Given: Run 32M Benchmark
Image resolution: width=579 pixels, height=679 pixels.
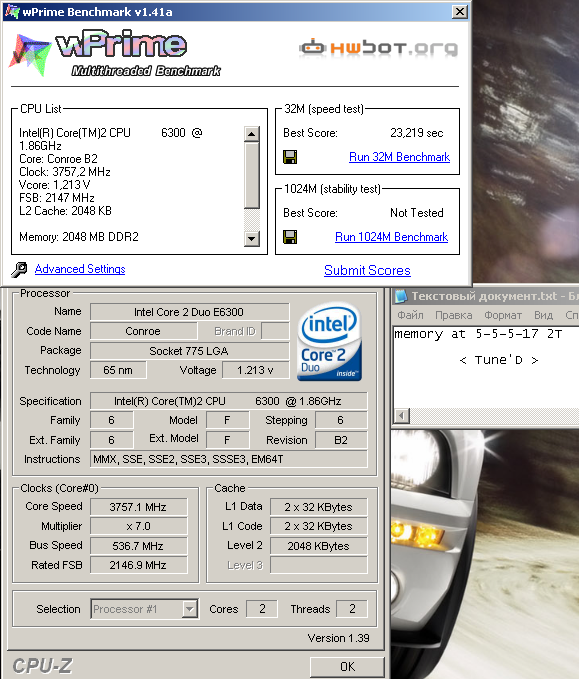Looking at the screenshot, I should coord(399,157).
